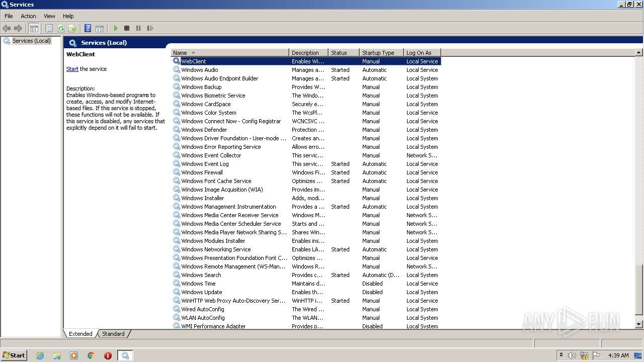The image size is (644, 362).
Task: Click the volume speaker tray icon
Action: 572,355
